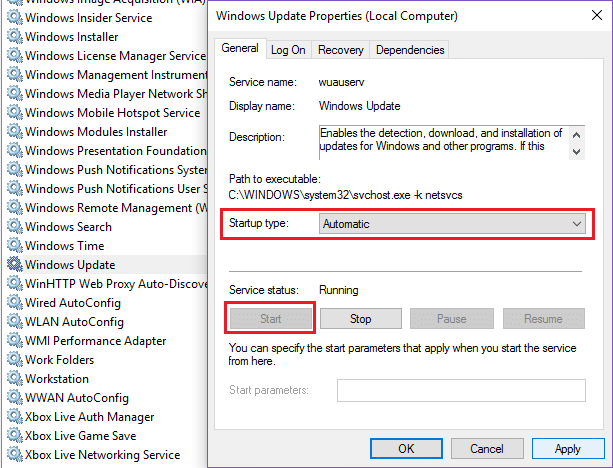The height and width of the screenshot is (468, 613).
Task: Click the Stop service button
Action: (360, 319)
